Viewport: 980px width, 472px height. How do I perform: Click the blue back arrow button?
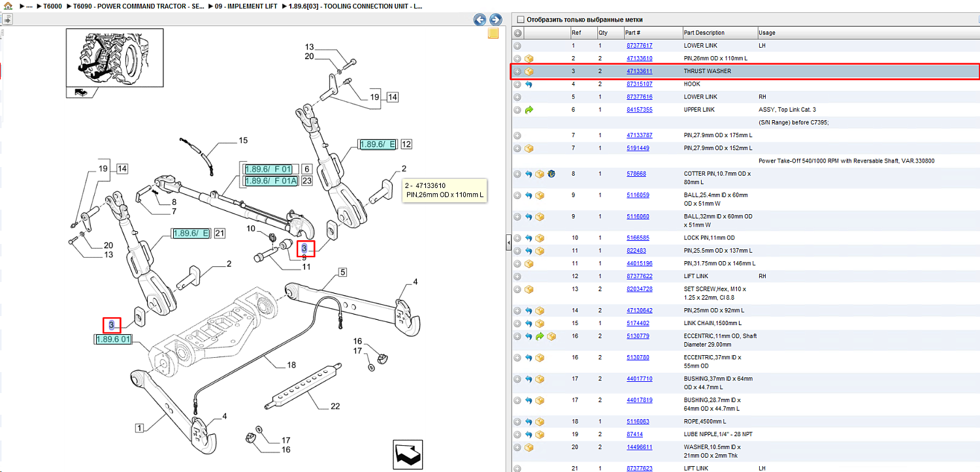(x=480, y=20)
